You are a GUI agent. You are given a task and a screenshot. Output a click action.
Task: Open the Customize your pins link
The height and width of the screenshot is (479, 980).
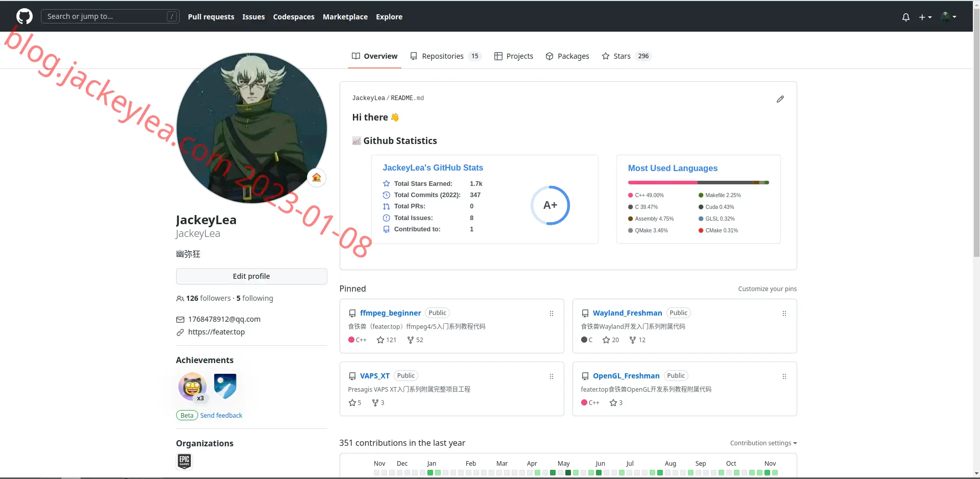coord(767,289)
